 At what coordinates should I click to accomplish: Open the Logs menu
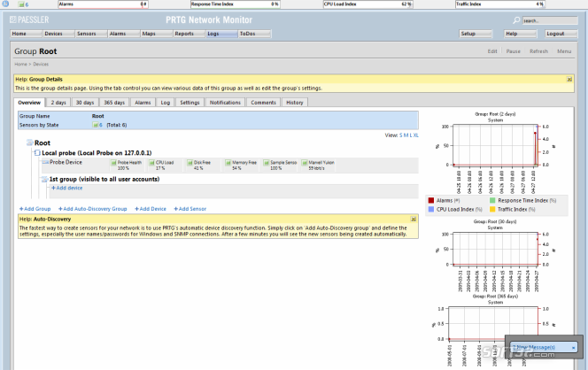(221, 34)
